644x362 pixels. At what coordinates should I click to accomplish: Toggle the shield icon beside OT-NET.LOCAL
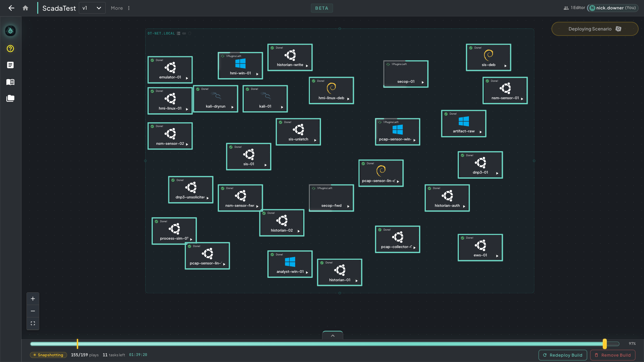[x=190, y=34]
